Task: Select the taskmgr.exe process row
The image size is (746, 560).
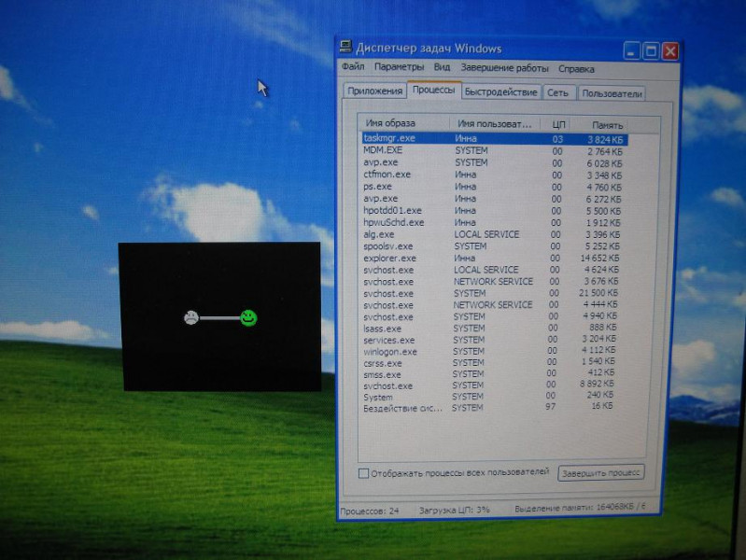Action: tap(494, 138)
